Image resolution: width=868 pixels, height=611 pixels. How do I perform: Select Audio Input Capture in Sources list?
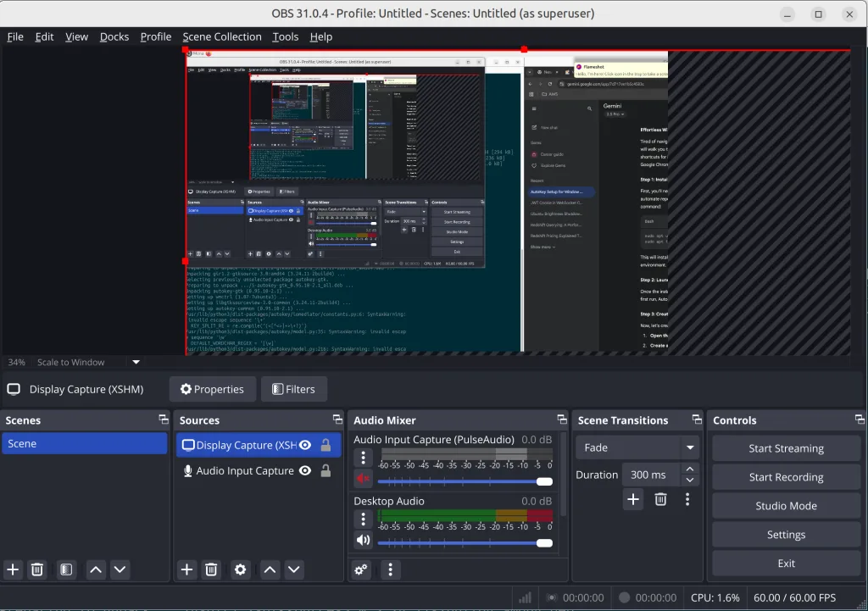click(259, 470)
